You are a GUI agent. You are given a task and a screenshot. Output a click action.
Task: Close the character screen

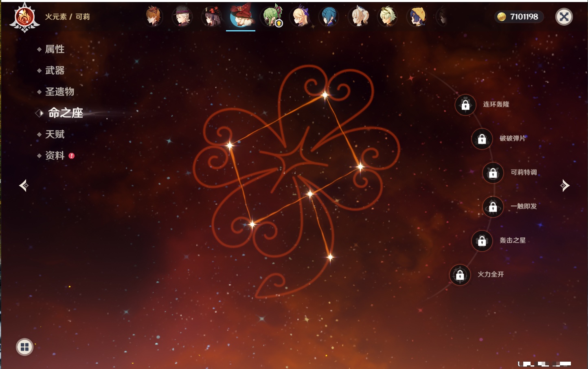[564, 17]
